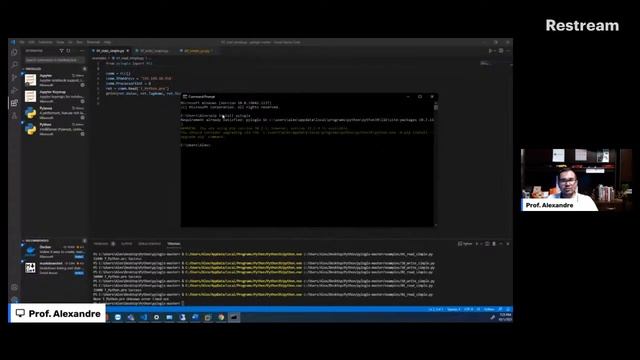640x360 pixels.
Task: Install the markdownlint recommended extension
Action: (x=79, y=273)
